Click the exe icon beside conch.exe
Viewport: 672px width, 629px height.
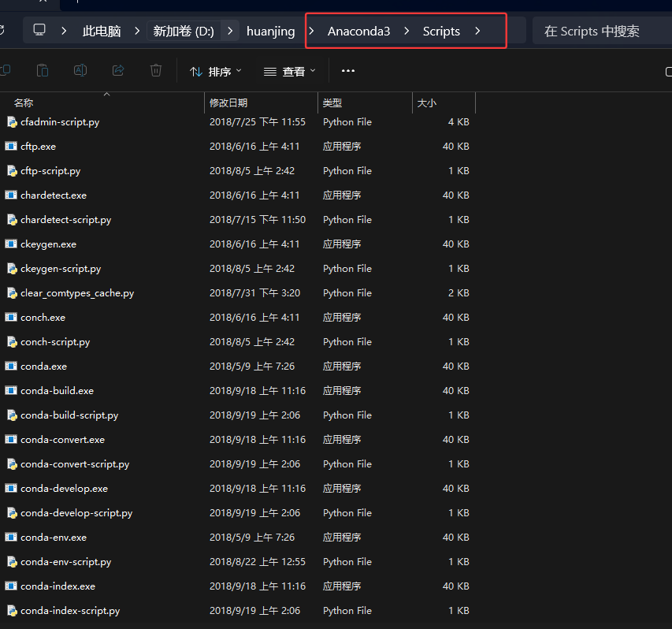11,318
